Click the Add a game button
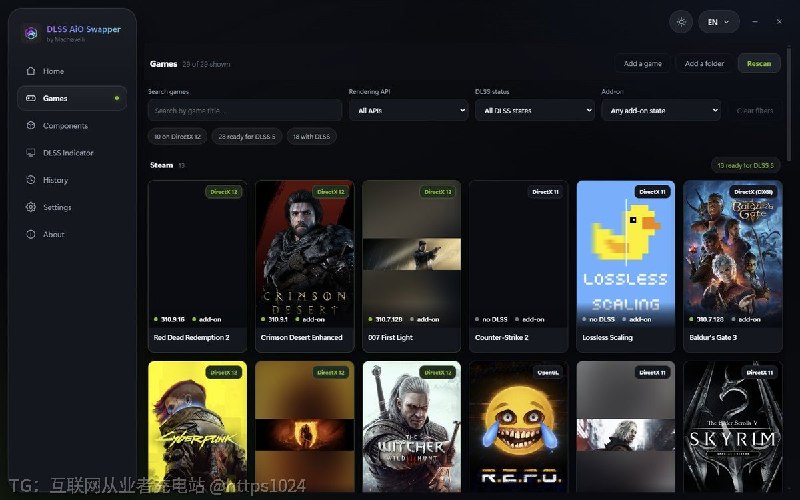 point(642,64)
